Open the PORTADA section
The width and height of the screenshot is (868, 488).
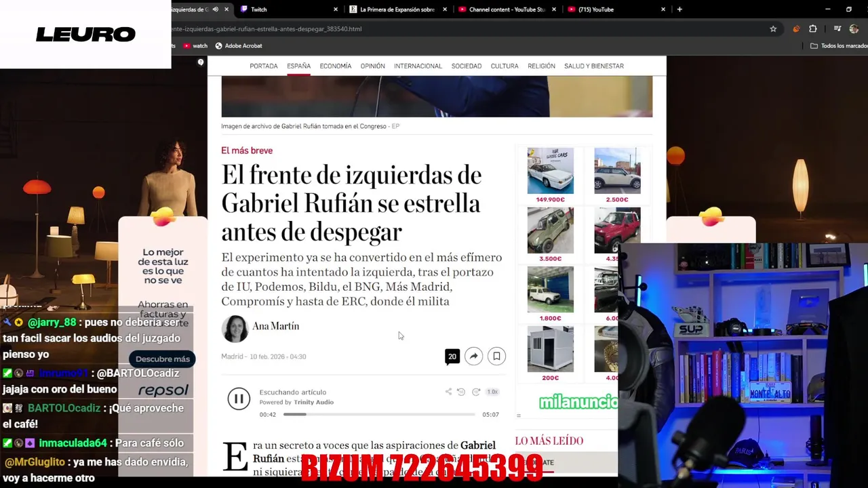point(264,66)
